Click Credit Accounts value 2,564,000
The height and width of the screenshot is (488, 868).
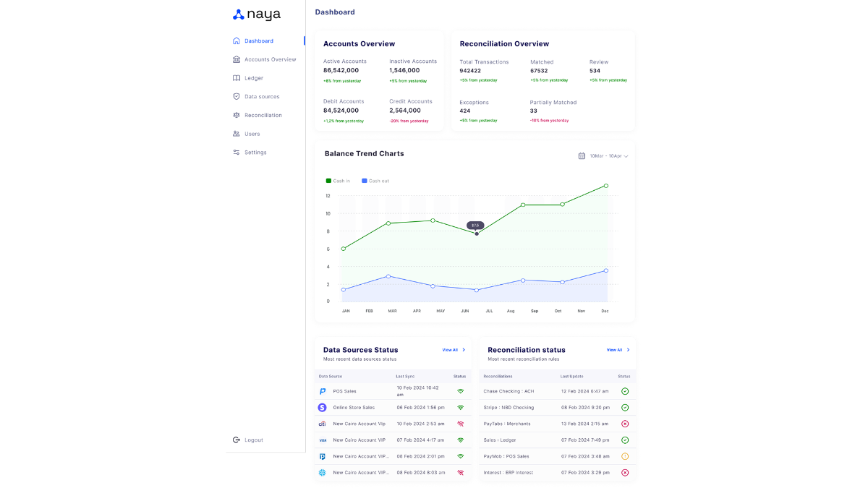[405, 111]
